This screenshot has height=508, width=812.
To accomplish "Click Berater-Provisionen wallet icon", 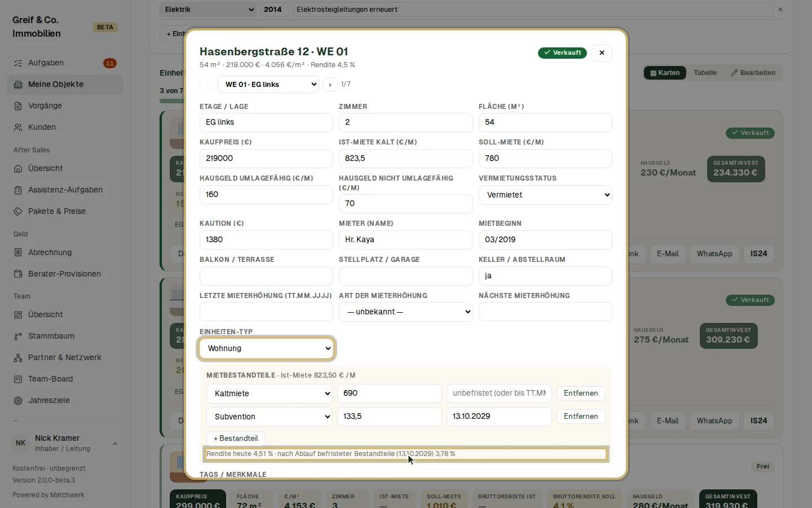I will [18, 274].
